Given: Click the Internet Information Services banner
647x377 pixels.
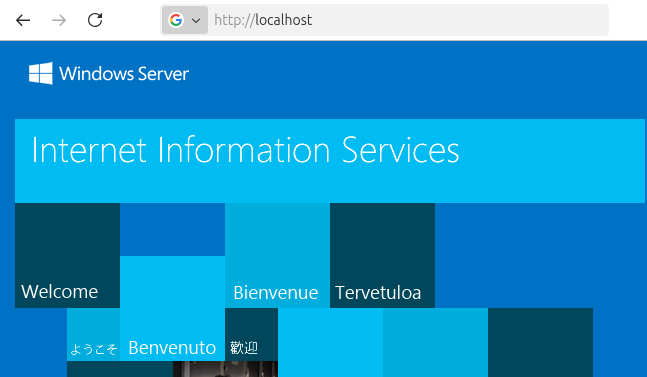Looking at the screenshot, I should (330, 161).
